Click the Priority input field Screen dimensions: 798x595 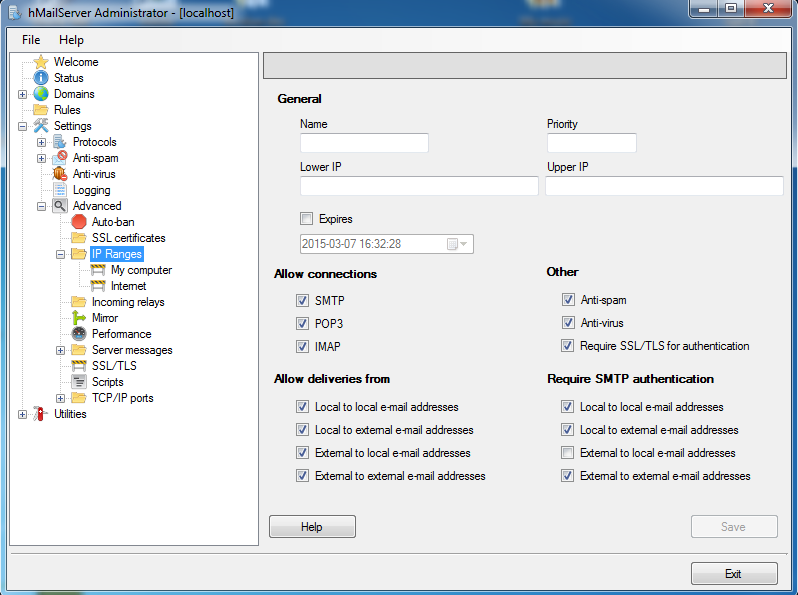(591, 143)
